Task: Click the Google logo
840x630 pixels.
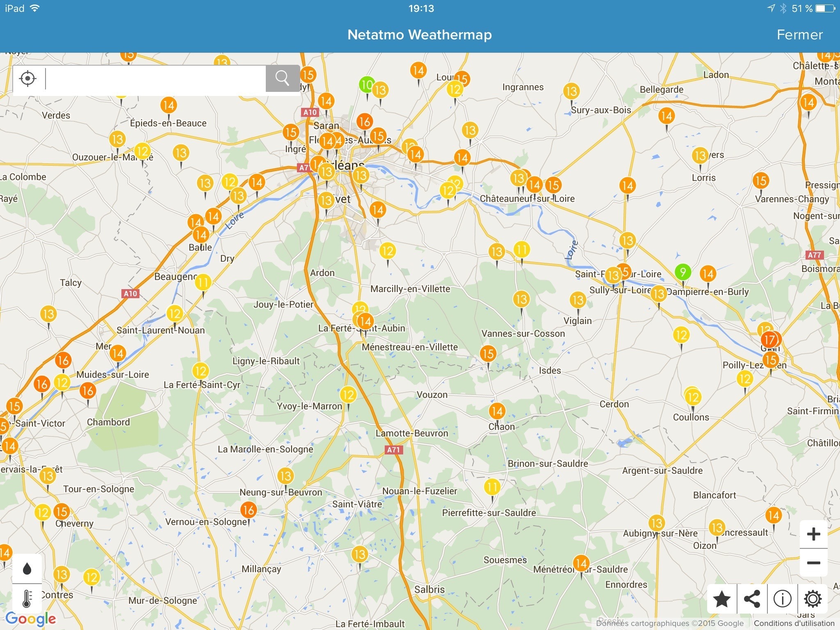Action: (31, 619)
